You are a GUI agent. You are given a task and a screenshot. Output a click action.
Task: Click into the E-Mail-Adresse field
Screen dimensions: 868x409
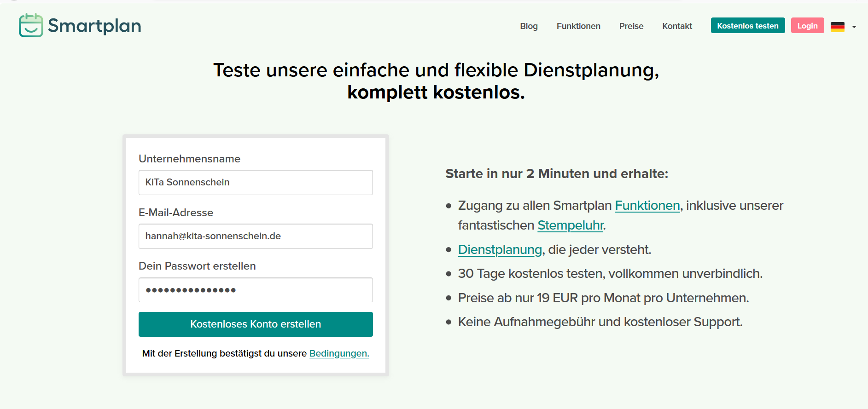click(x=256, y=236)
